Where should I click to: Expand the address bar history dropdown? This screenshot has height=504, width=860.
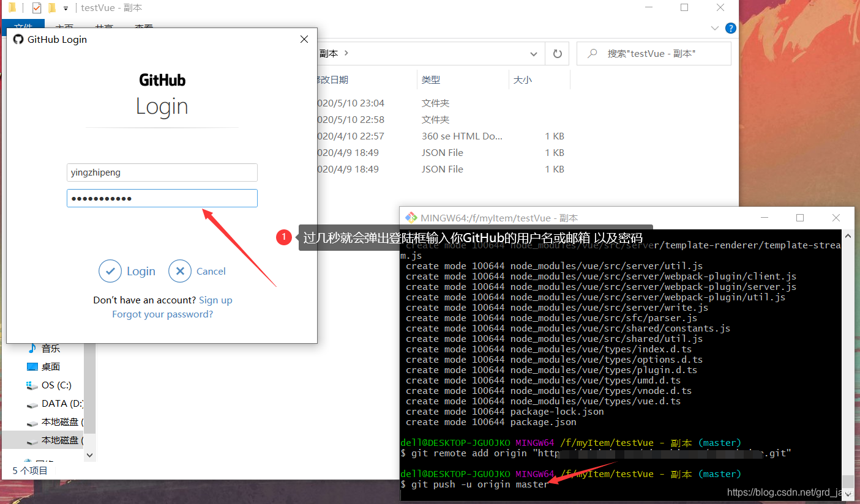[534, 53]
